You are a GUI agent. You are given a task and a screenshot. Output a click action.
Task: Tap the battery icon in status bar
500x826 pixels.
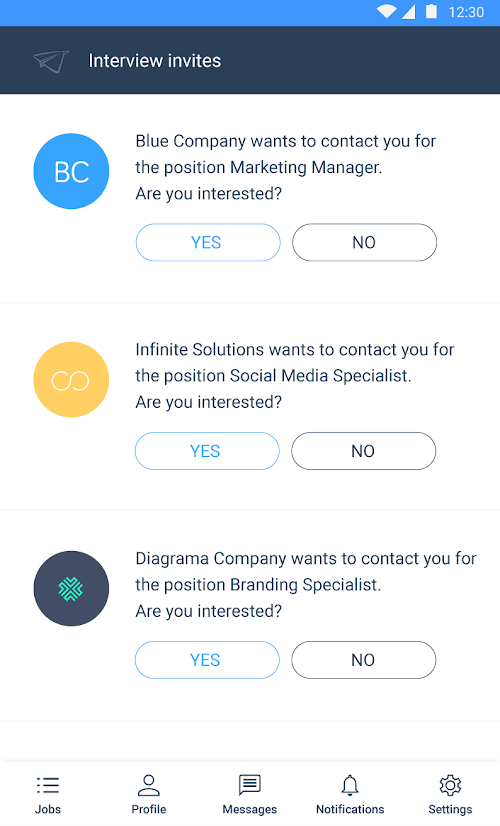431,12
